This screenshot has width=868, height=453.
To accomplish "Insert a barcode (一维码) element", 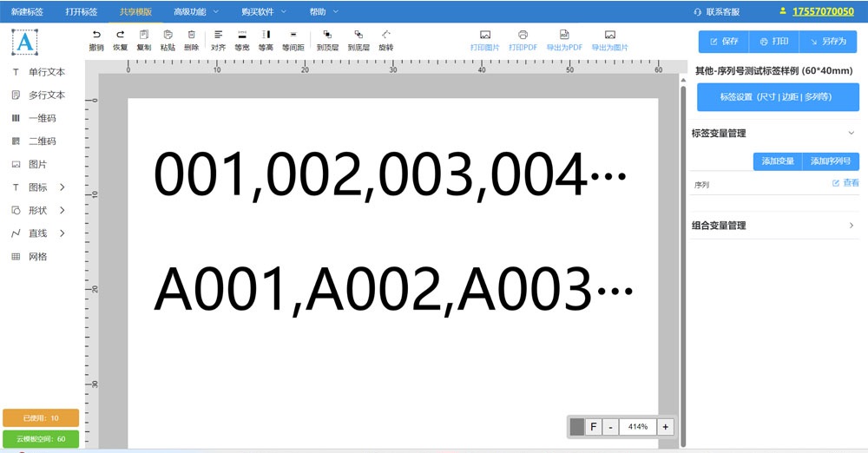I will [42, 118].
